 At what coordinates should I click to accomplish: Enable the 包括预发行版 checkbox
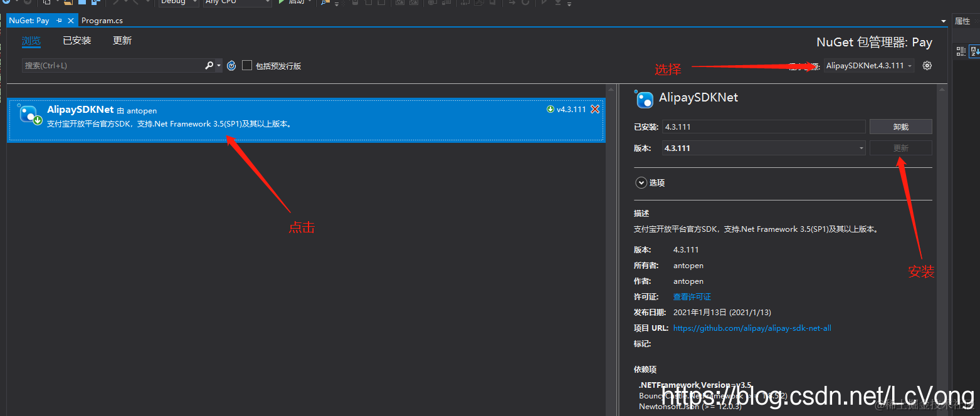[x=247, y=65]
